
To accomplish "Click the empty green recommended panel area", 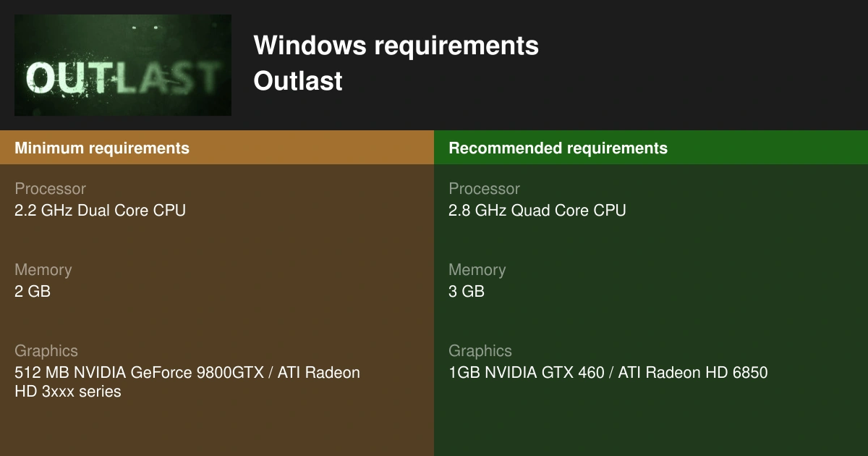I will point(651,423).
